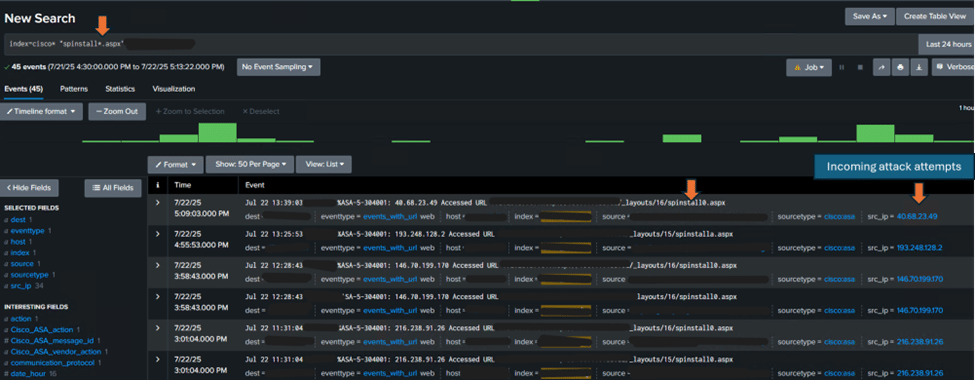The image size is (975, 380).
Task: Switch to the Visualization tab
Action: (173, 89)
